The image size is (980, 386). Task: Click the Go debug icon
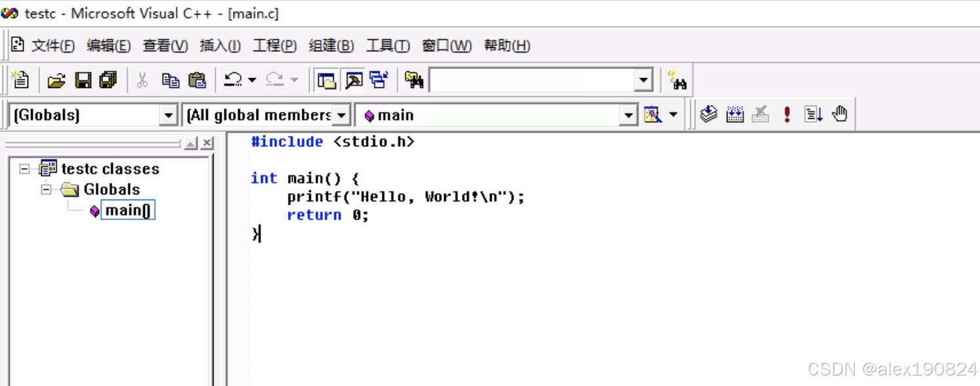(x=813, y=114)
